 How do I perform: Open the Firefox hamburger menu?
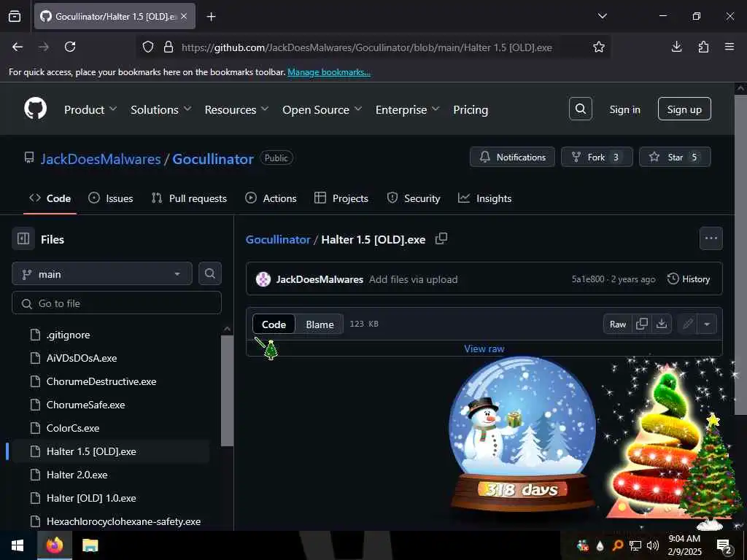(729, 47)
